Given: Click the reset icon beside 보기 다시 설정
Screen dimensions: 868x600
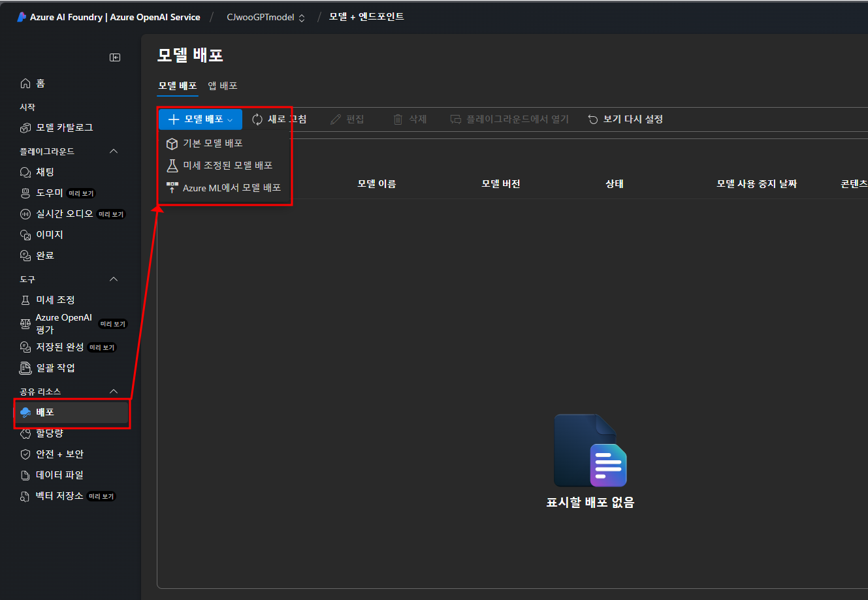Looking at the screenshot, I should point(593,119).
